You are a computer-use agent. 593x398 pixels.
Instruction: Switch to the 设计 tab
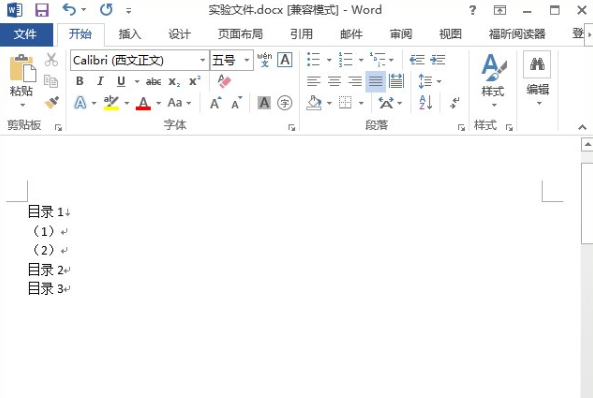179,34
